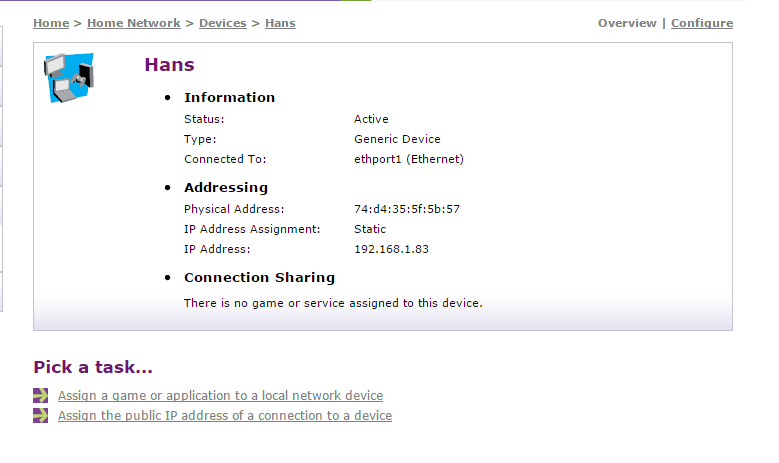
Task: Click the Active status value
Action: click(x=371, y=119)
